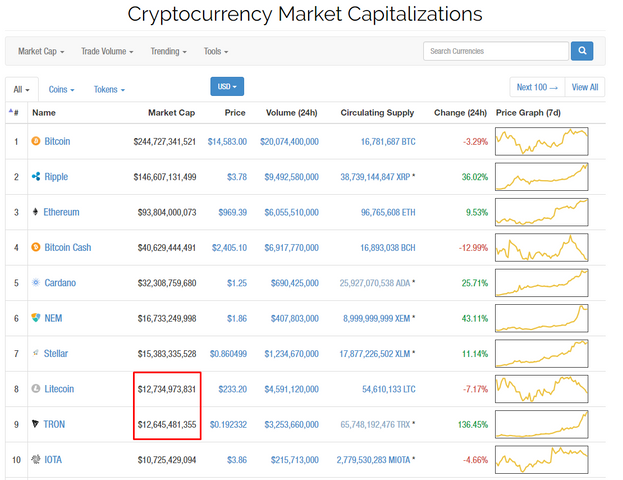Click into the Search Currencies field
The image size is (623, 480).
click(x=496, y=51)
